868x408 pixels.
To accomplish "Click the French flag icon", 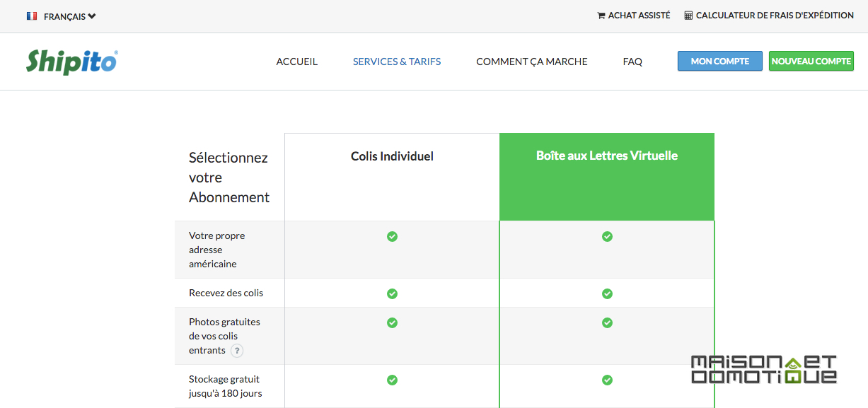I will point(32,16).
